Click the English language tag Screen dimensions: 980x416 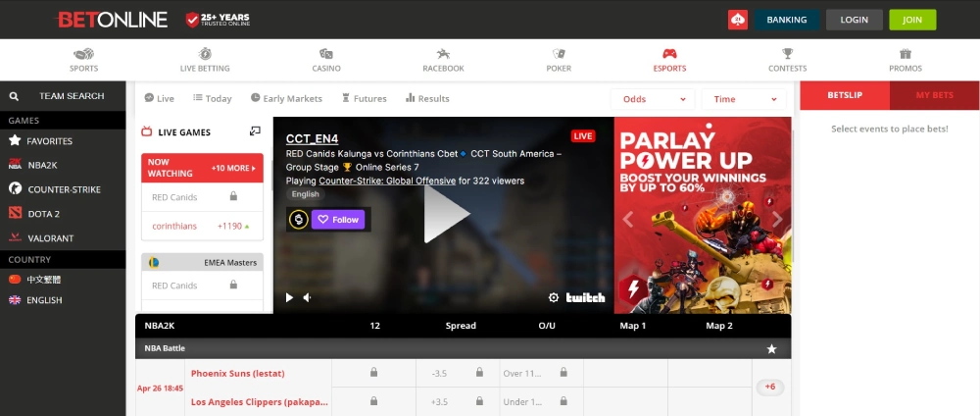(306, 194)
